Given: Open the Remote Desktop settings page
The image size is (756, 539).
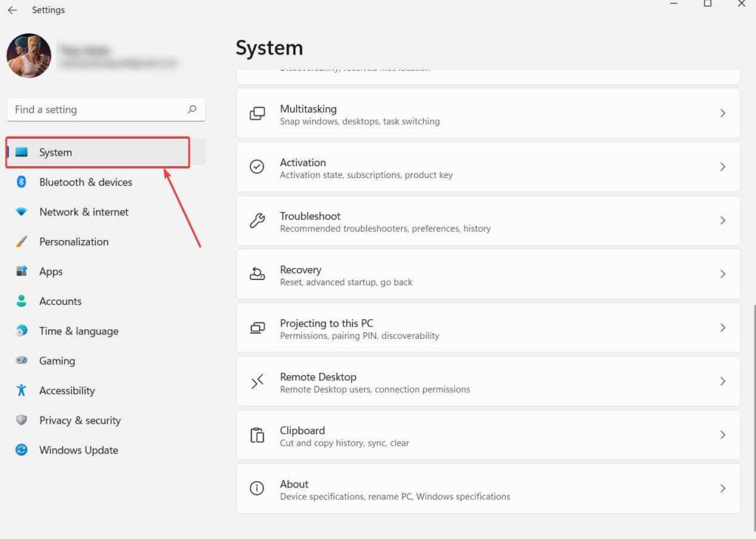Looking at the screenshot, I should [487, 381].
